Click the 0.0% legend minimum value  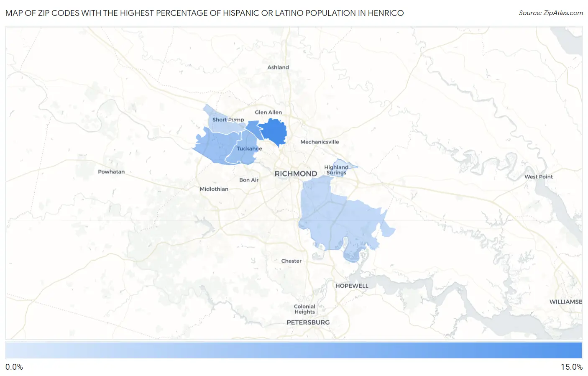pos(14,367)
